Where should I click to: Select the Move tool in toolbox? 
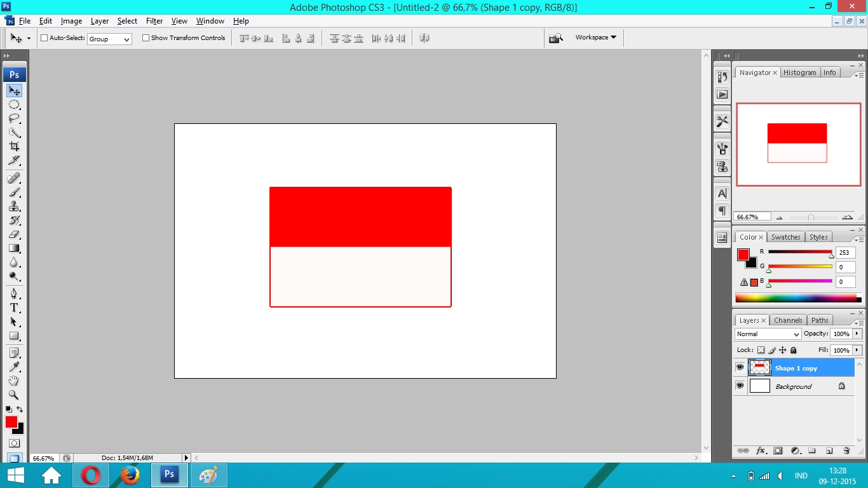click(x=14, y=91)
